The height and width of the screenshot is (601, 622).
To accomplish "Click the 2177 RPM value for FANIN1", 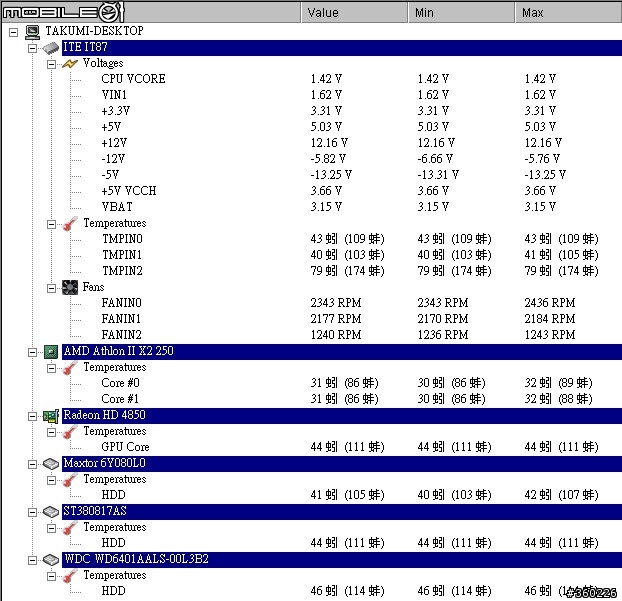I will tap(336, 319).
